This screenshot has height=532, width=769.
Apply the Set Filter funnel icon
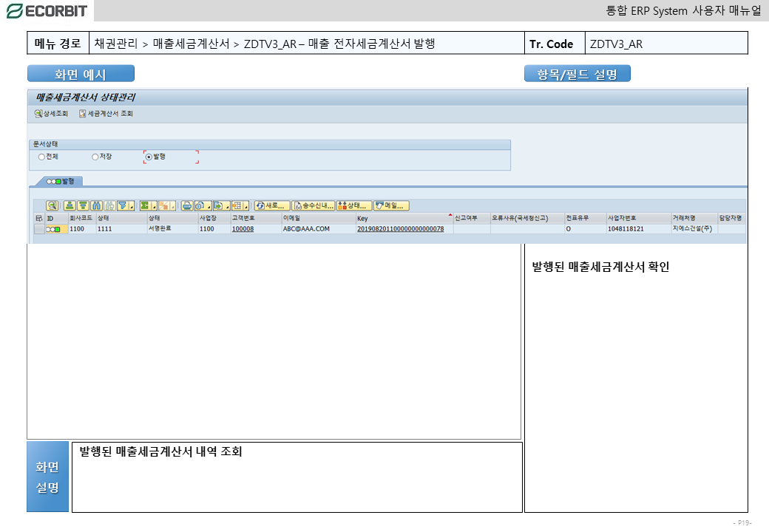click(123, 205)
